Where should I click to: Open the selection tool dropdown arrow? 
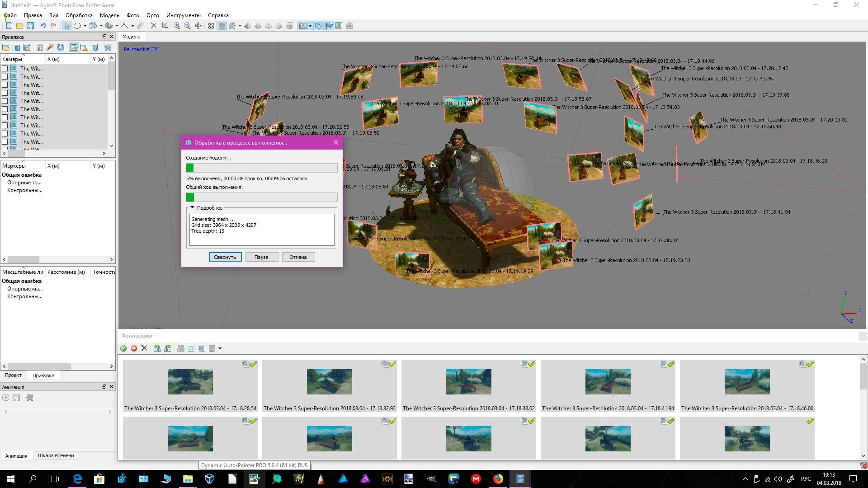point(85,26)
